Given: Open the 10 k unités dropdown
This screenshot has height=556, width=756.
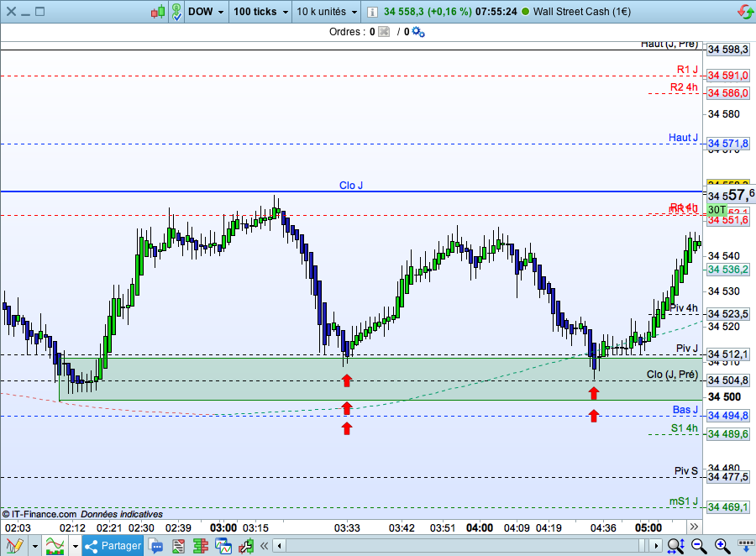Looking at the screenshot, I should point(328,12).
